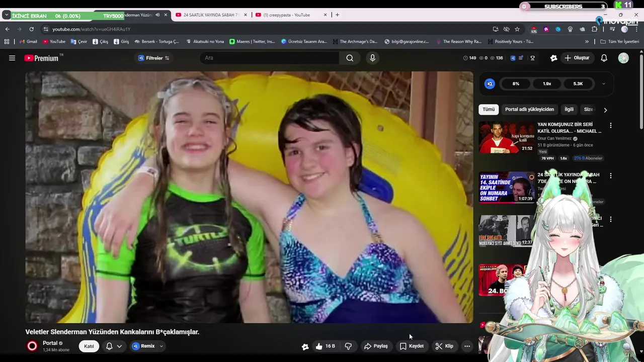Open the Gmail bookmark

point(28,42)
